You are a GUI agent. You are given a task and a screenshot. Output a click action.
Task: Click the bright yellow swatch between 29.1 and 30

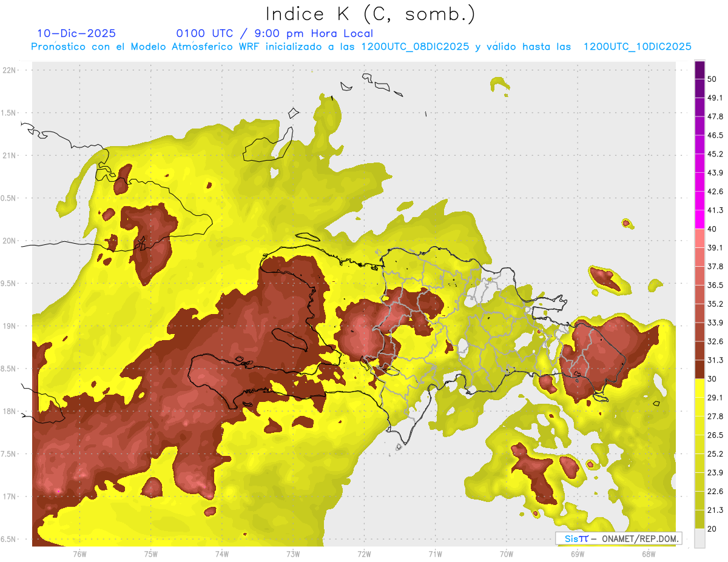pyautogui.click(x=700, y=388)
